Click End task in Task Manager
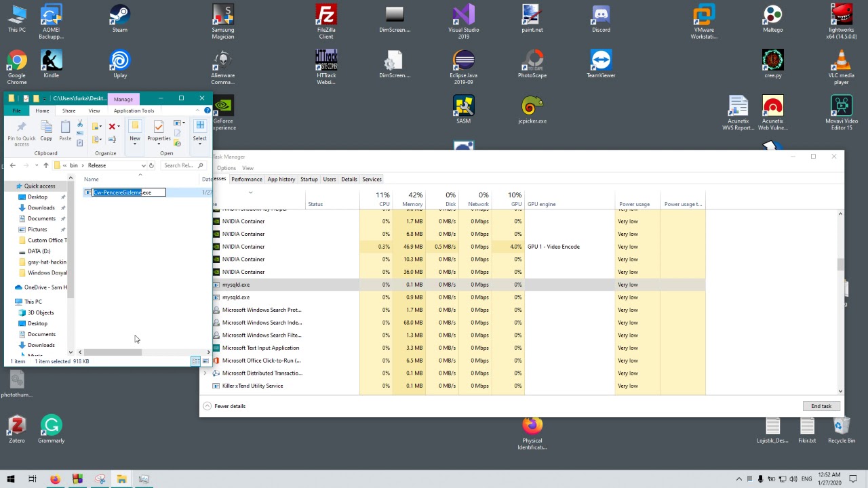The width and height of the screenshot is (868, 488). 821,406
